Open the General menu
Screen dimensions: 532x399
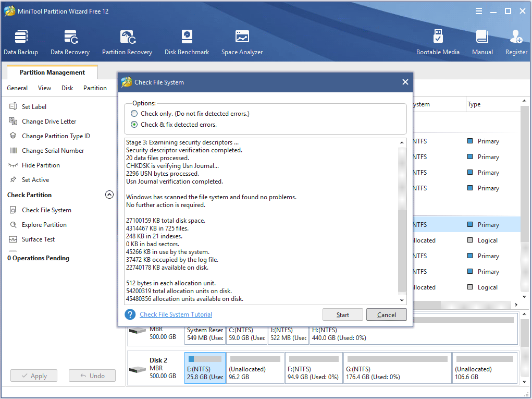(17, 88)
